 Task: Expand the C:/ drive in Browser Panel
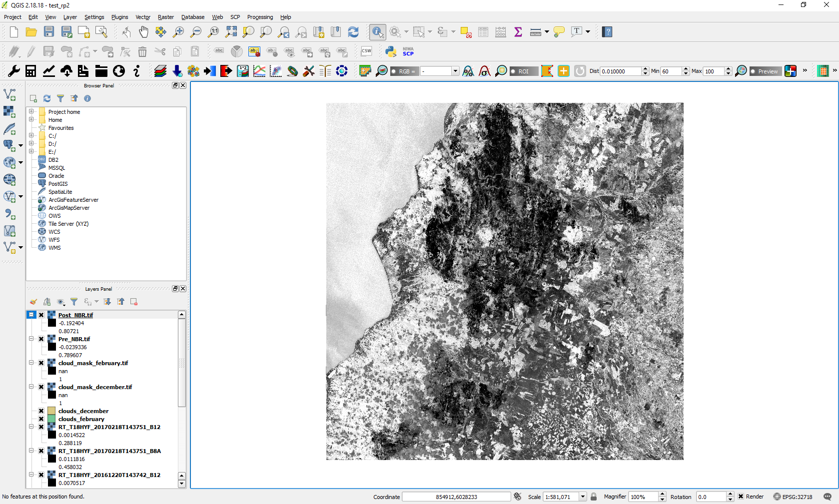(31, 136)
